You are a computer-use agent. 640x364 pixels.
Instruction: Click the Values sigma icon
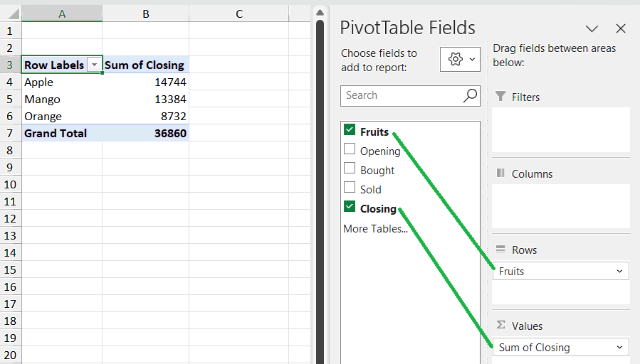point(500,326)
